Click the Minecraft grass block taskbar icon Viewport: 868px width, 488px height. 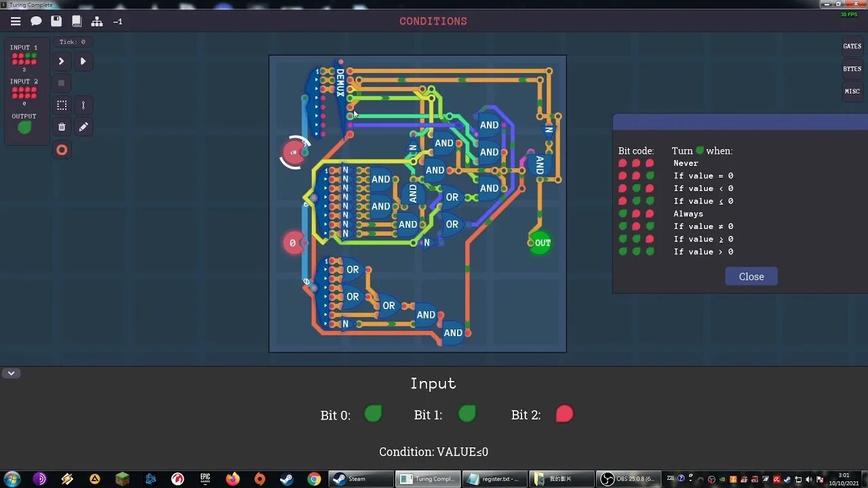122,479
